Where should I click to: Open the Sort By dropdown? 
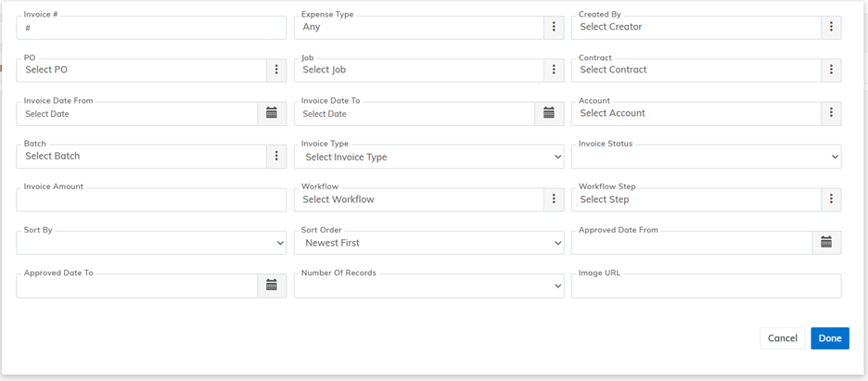pos(152,243)
